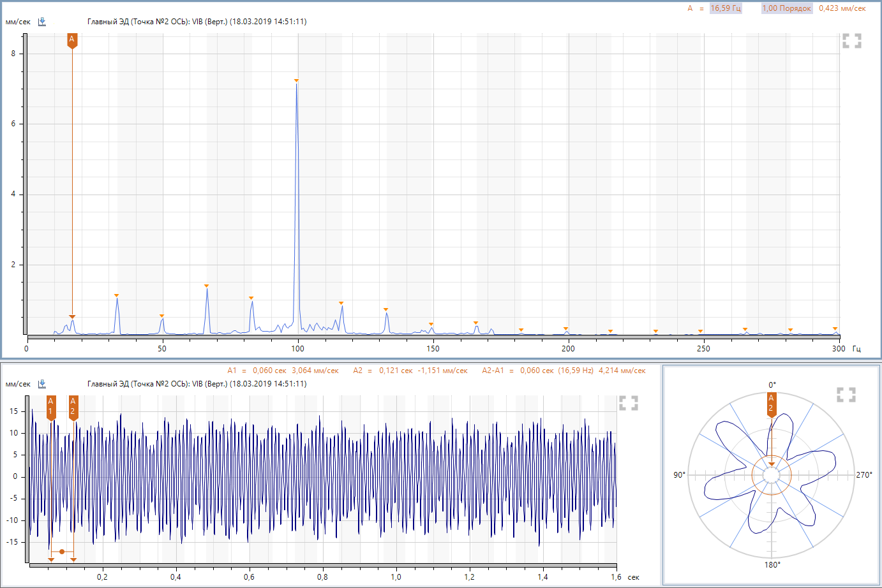Click the 16,59 Гц cursor frequency value
The image size is (882, 588).
726,8
